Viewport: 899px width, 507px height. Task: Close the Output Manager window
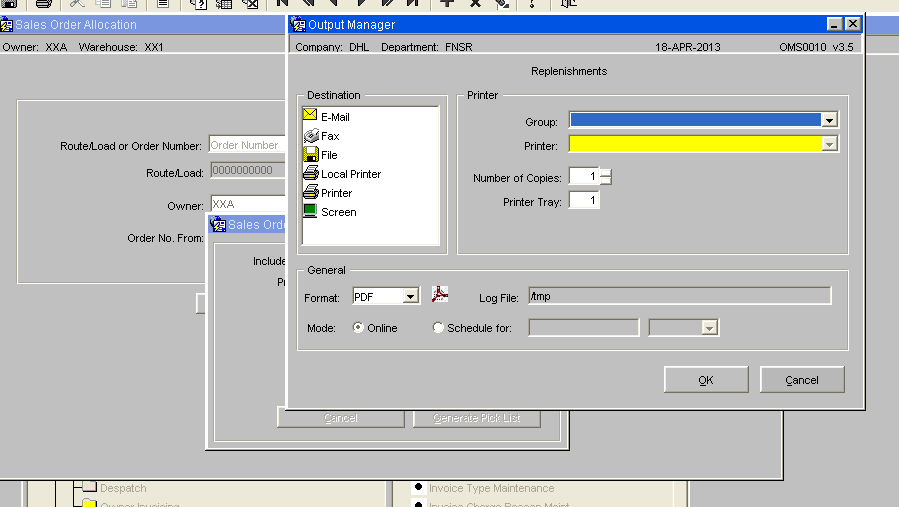pyautogui.click(x=853, y=24)
